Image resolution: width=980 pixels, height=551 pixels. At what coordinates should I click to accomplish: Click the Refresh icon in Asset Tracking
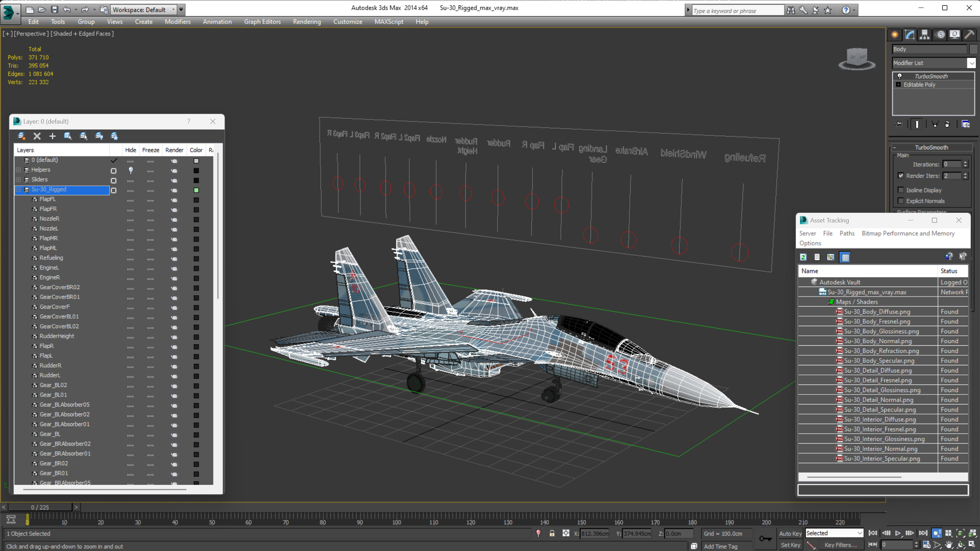(x=803, y=257)
